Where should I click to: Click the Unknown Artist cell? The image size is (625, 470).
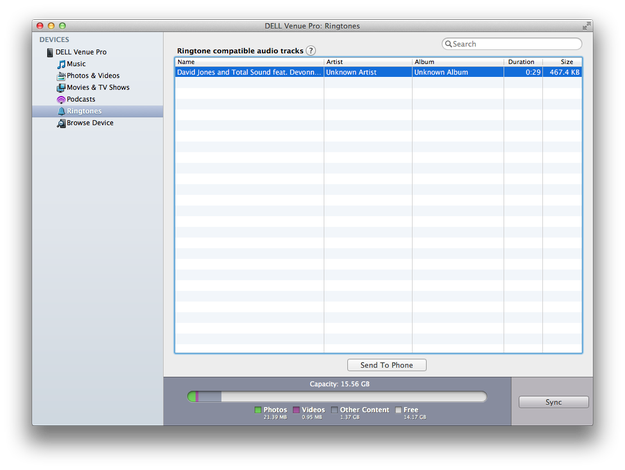pos(368,72)
